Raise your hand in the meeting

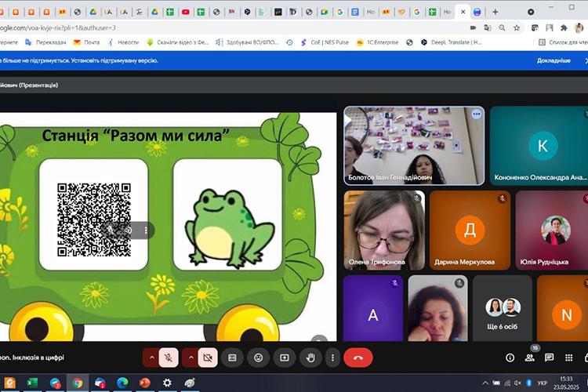coord(310,358)
